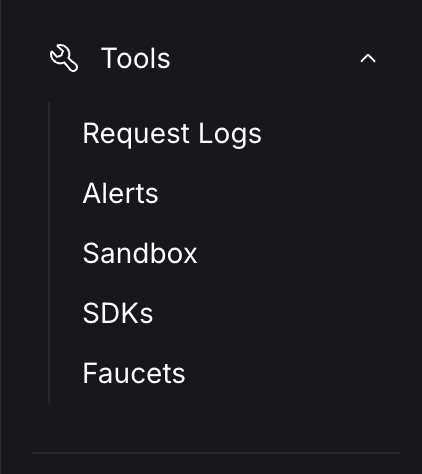Open the Request Logs page
Image resolution: width=422 pixels, height=474 pixels.
(x=172, y=134)
